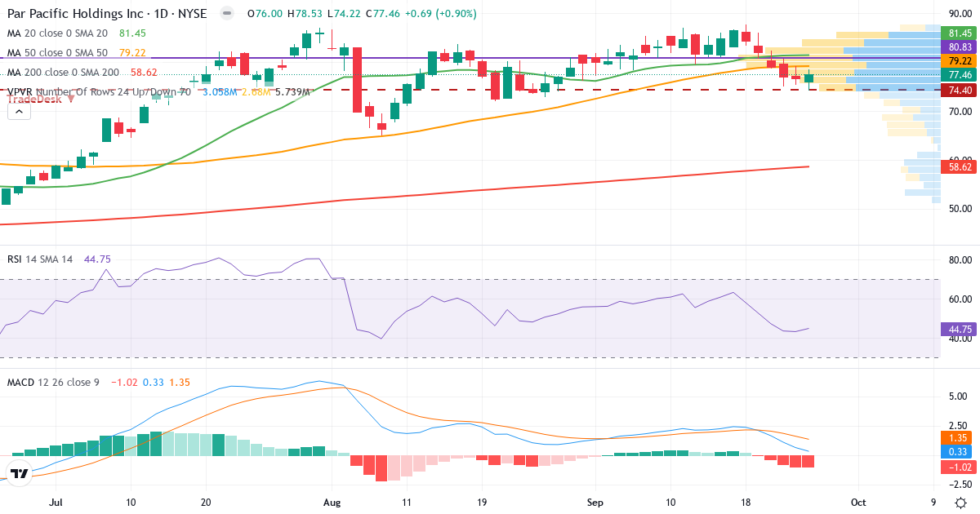The image size is (980, 514).
Task: Click the market status pill beside NYSE
Action: pos(227,14)
